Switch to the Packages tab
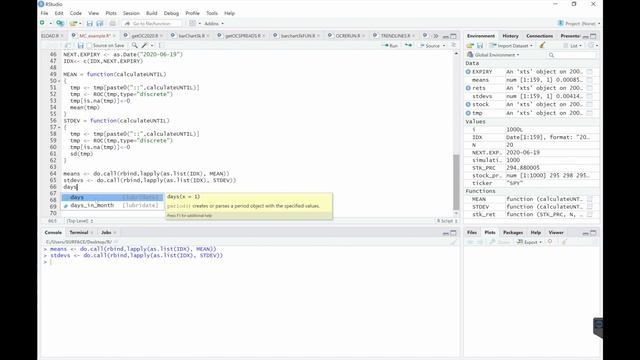The height and width of the screenshot is (360, 640). point(513,232)
